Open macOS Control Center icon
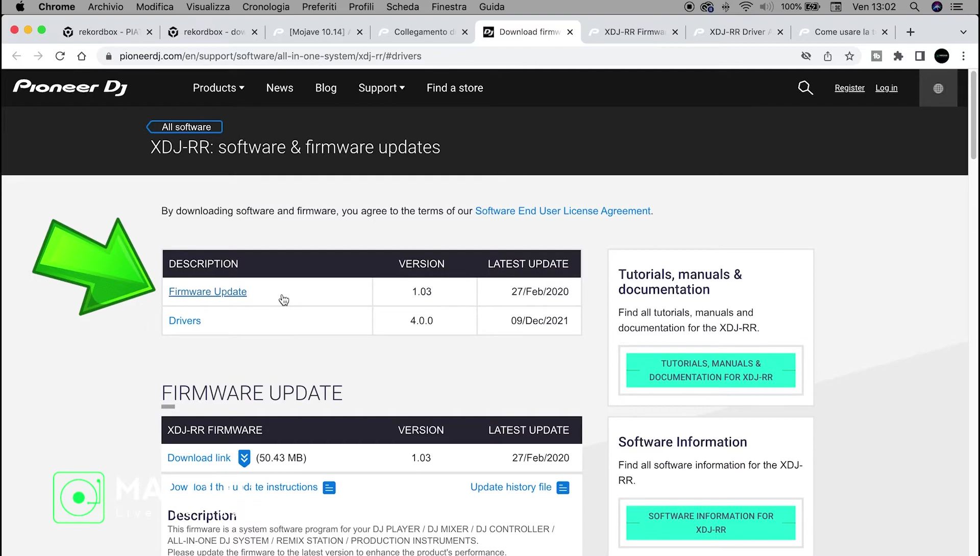 (957, 7)
